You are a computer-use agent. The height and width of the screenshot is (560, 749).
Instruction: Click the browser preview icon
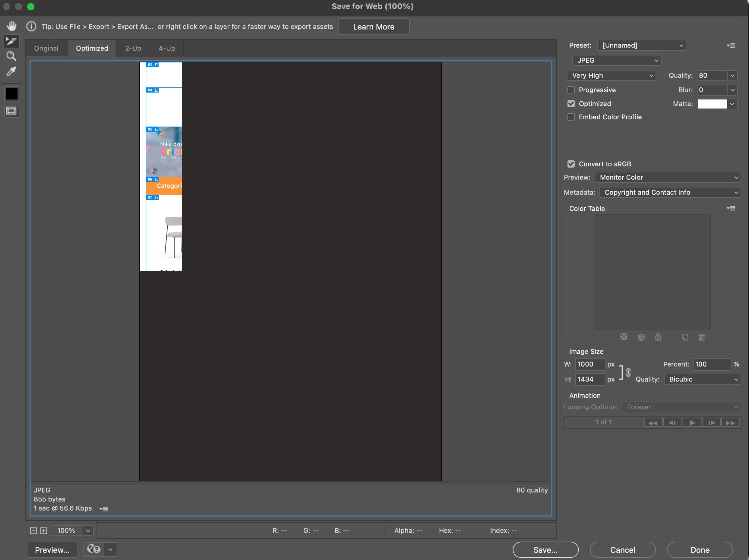[x=94, y=549]
